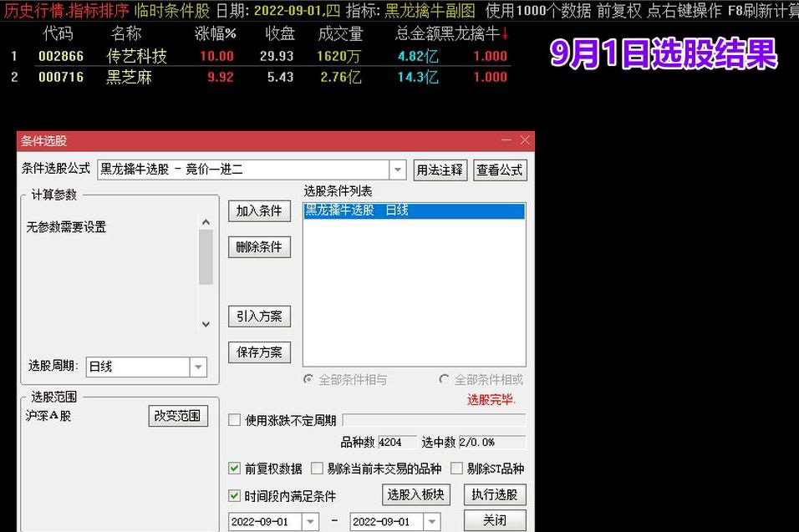Click the 选中数 field showing 2/0.0%
Image resolution: width=799 pixels, height=532 pixels.
pos(492,442)
